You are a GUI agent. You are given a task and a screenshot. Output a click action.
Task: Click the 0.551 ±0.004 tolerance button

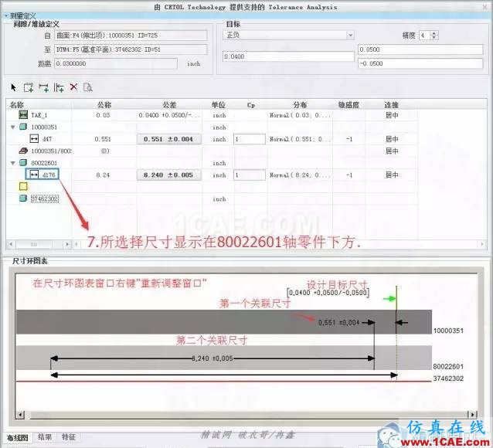coord(168,139)
